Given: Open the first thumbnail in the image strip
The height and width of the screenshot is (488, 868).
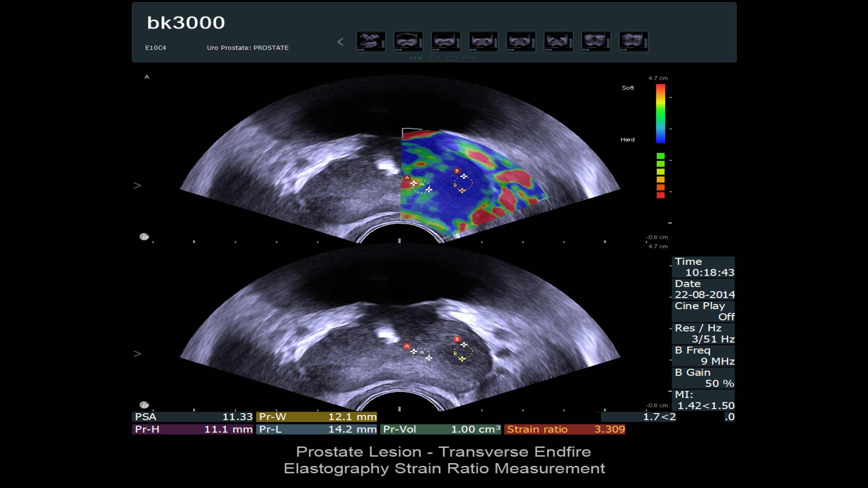Looking at the screenshot, I should point(371,42).
